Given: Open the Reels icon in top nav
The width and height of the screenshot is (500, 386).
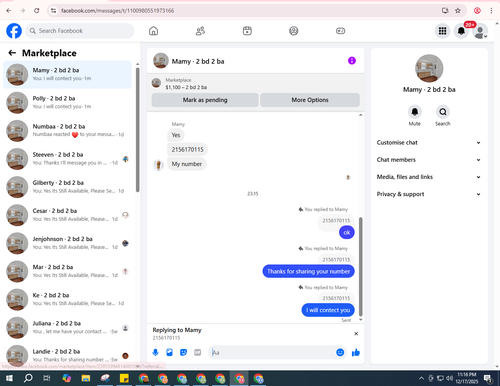Looking at the screenshot, I should click(x=247, y=31).
